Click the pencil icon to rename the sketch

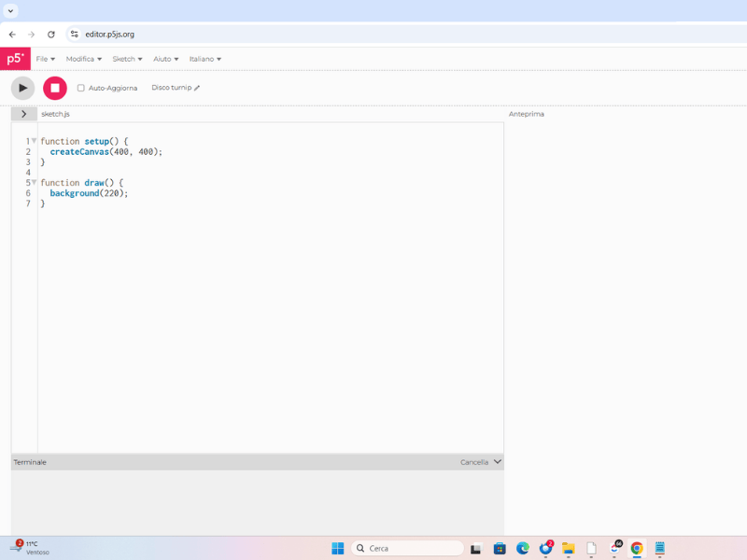point(195,88)
